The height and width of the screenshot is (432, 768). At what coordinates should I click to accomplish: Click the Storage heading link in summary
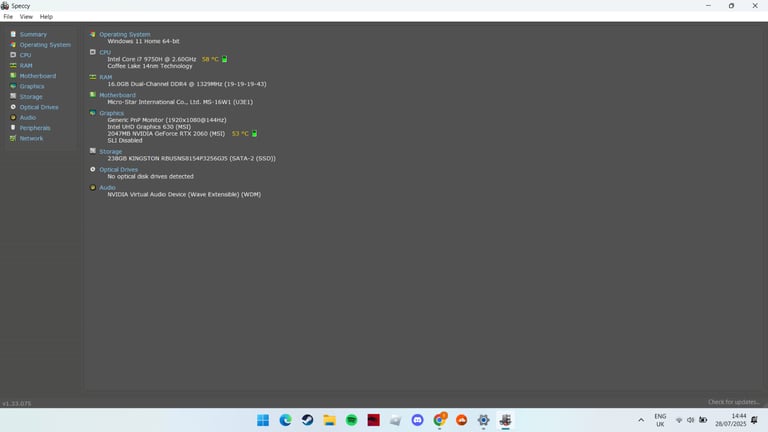tap(111, 152)
